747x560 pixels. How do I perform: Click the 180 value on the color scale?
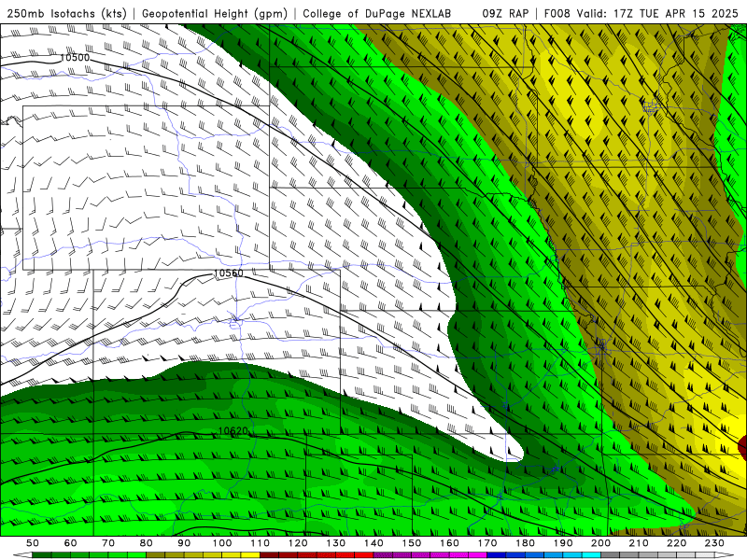click(526, 543)
